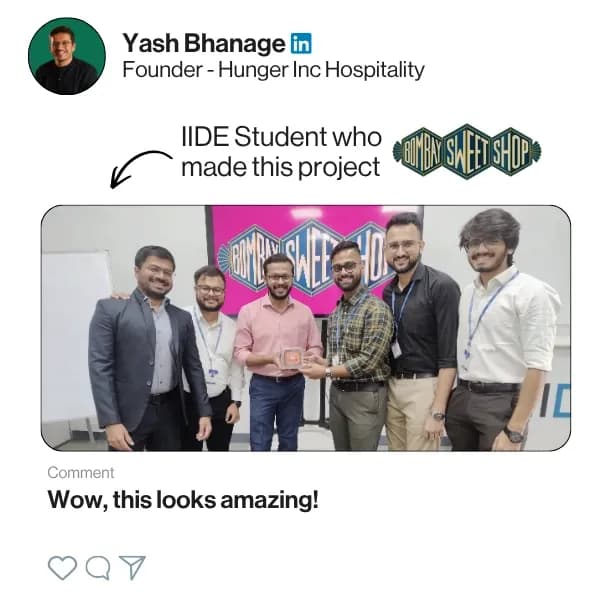Click the heart like icon
The height and width of the screenshot is (600, 600).
(x=62, y=568)
